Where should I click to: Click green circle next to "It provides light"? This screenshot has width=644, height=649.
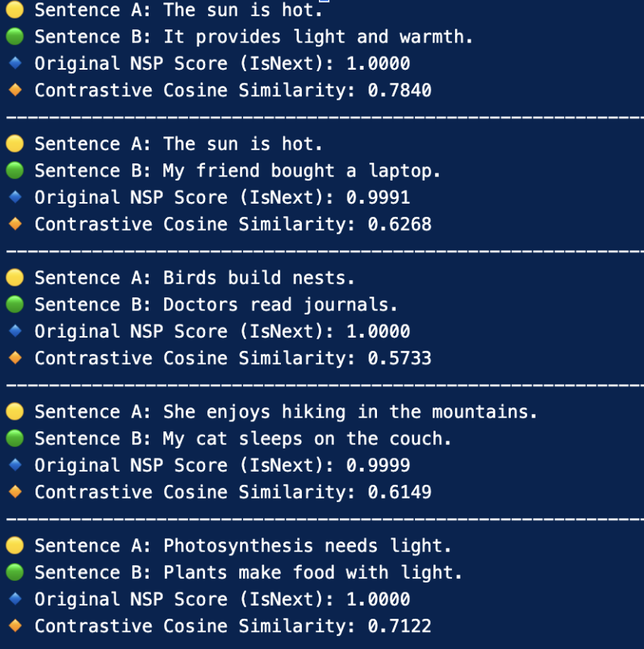(15, 36)
